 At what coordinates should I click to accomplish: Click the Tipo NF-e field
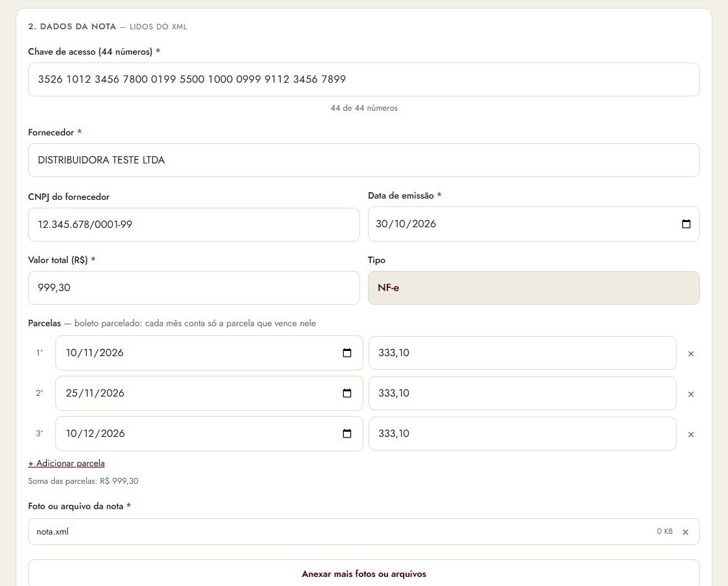click(x=534, y=288)
